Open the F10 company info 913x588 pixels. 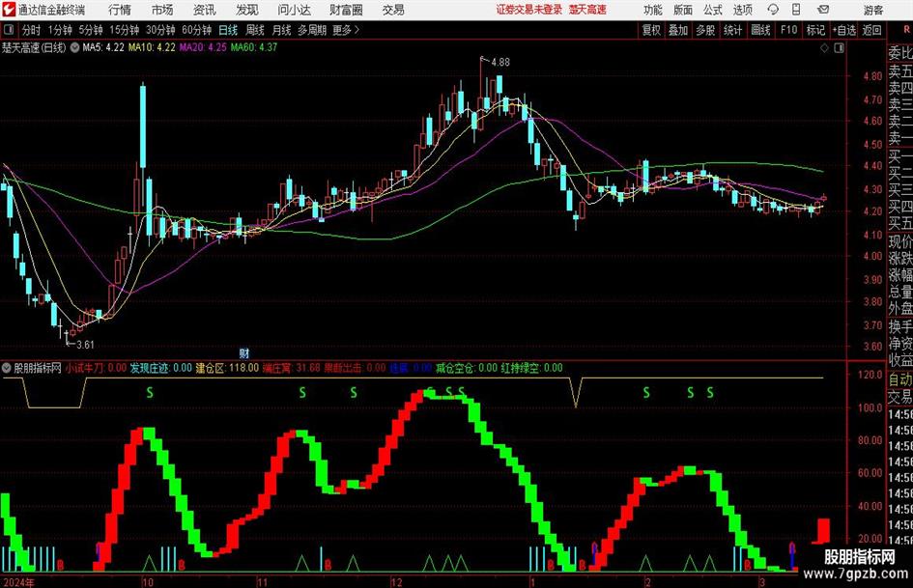(x=789, y=30)
